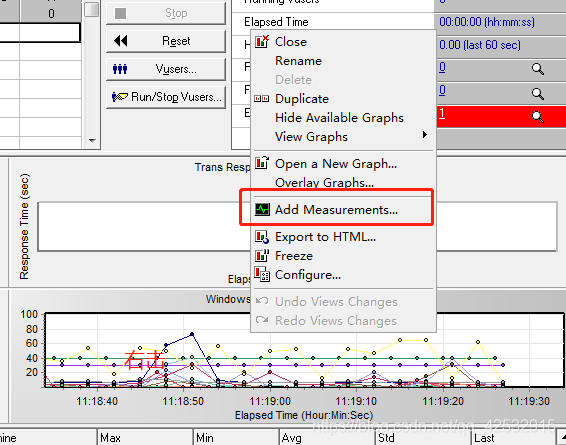Image resolution: width=566 pixels, height=445 pixels.
Task: Click the Reset button
Action: point(166,41)
